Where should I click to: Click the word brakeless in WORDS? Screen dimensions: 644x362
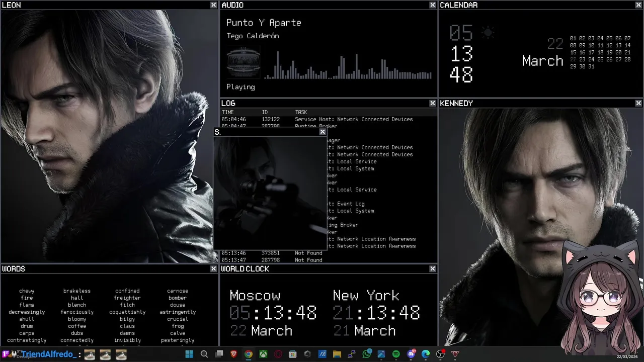[77, 291]
